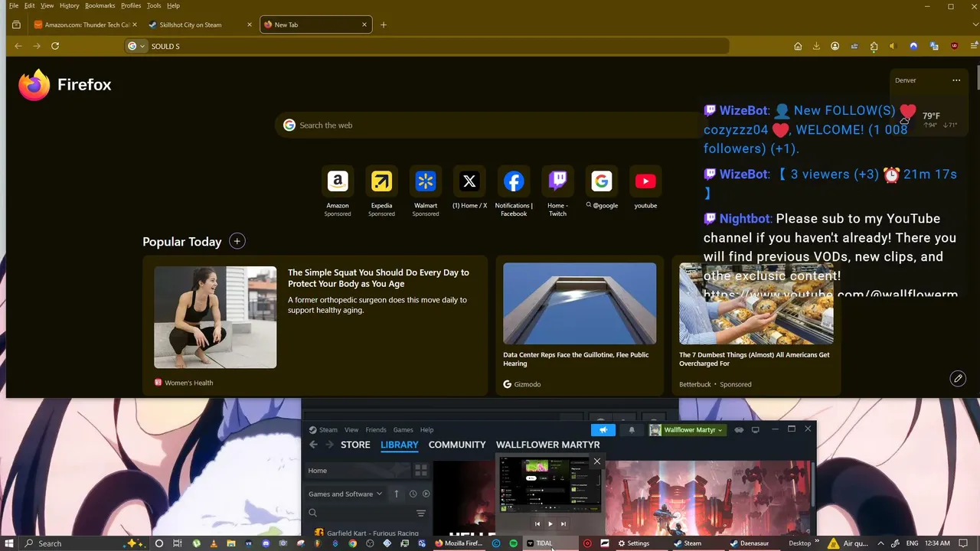Switch Steam library to grid view
This screenshot has height=551, width=980.
pyautogui.click(x=421, y=471)
